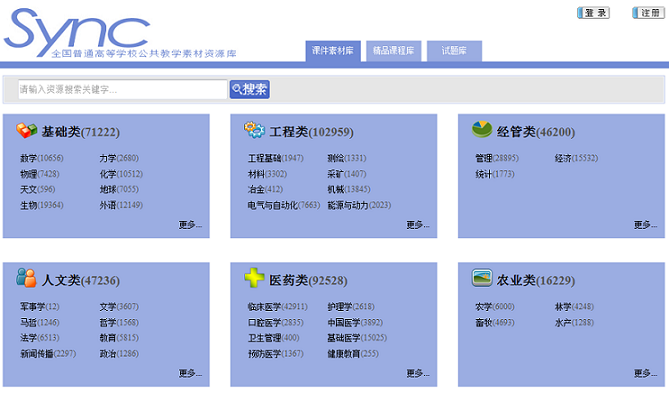The height and width of the screenshot is (393, 669).
Task: Click the pie chart icon beside 经管类
Action: 482,129
